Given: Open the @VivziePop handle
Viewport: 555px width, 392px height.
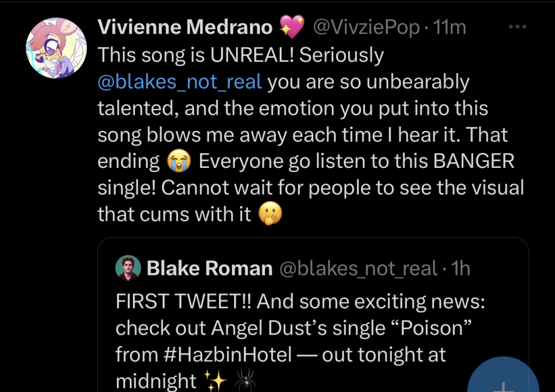Looking at the screenshot, I should coord(367,28).
